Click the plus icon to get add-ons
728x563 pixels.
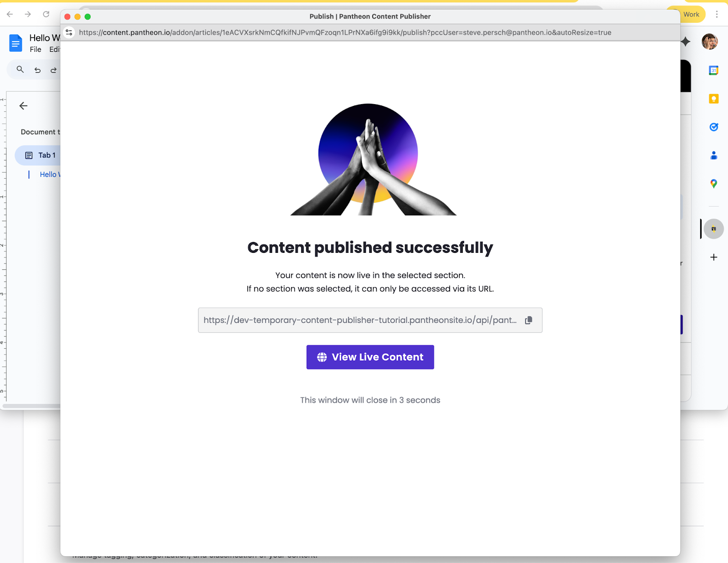pyautogui.click(x=713, y=257)
